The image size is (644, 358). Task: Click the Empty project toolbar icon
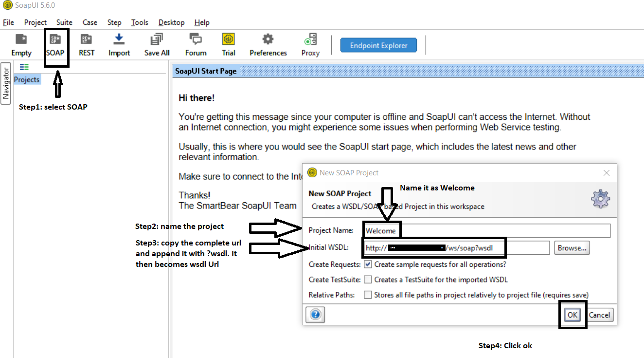click(x=21, y=45)
